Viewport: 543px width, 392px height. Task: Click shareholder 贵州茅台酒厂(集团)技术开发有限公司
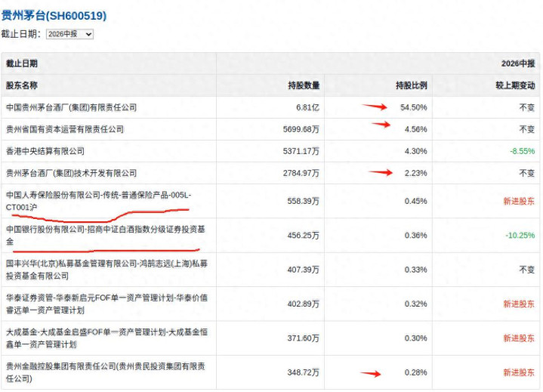71,173
